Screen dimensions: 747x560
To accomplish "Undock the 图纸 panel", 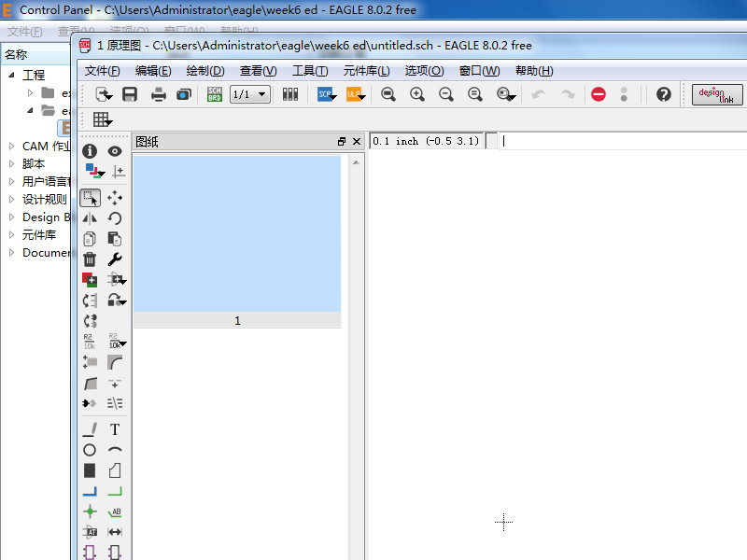I will [342, 142].
